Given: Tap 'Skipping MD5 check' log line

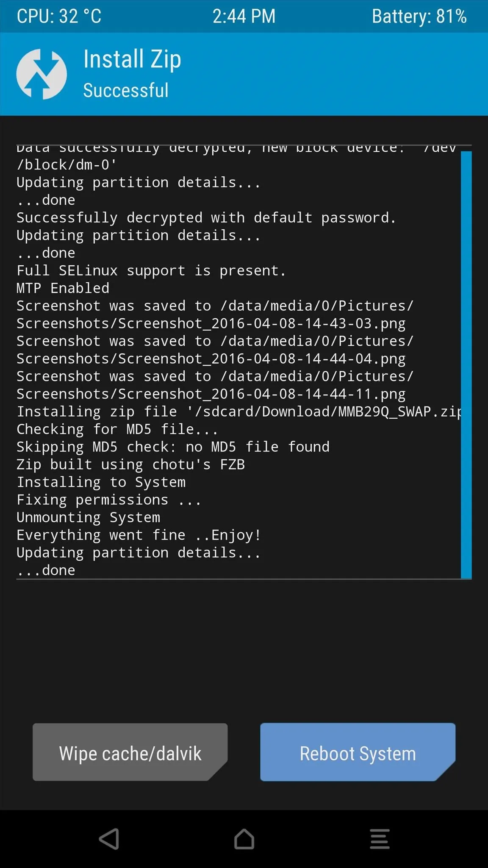Looking at the screenshot, I should tap(173, 447).
